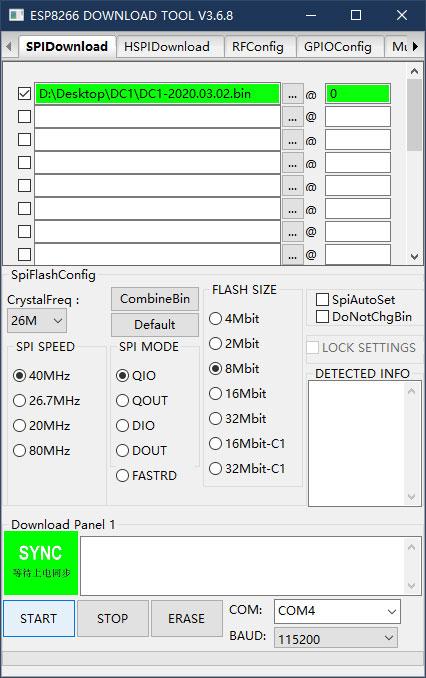Viewport: 426px width, 678px height.
Task: Select DIO SPI mode
Action: click(x=122, y=425)
